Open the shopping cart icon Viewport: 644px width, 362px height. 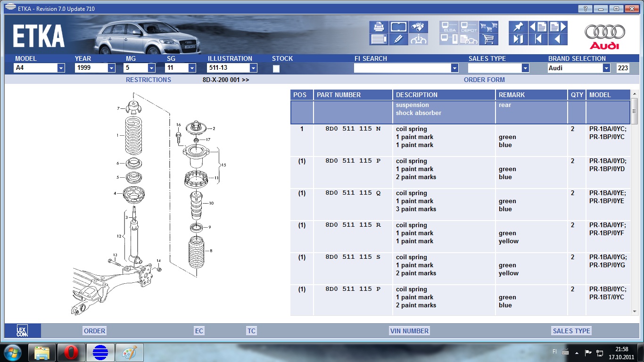[x=489, y=39]
